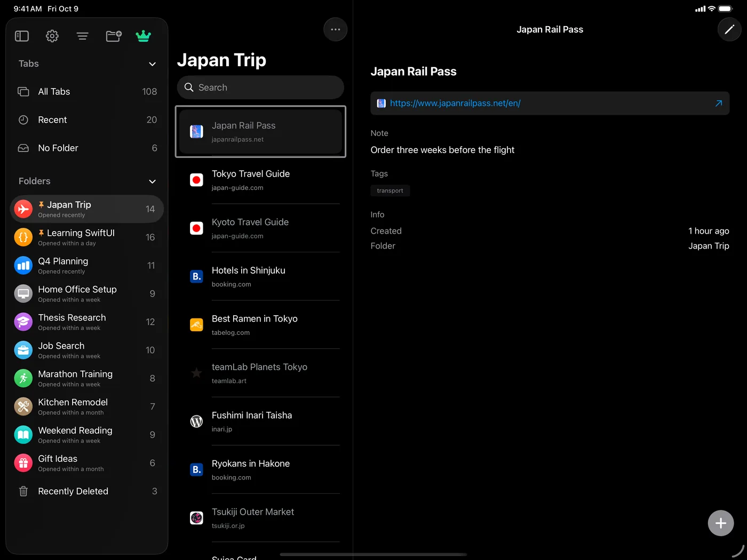Collapse the Folders section chevron
Image resolution: width=747 pixels, height=560 pixels.
152,181
